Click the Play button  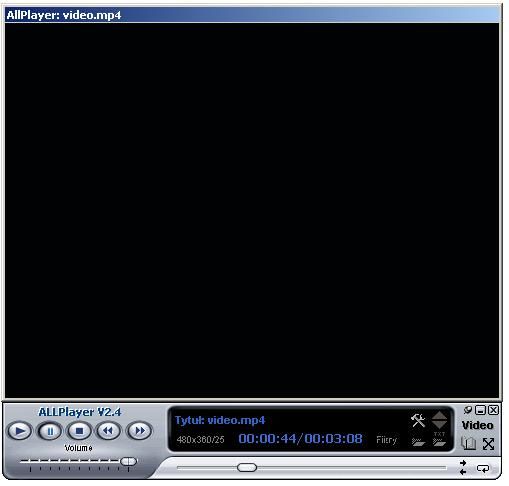[x=20, y=431]
